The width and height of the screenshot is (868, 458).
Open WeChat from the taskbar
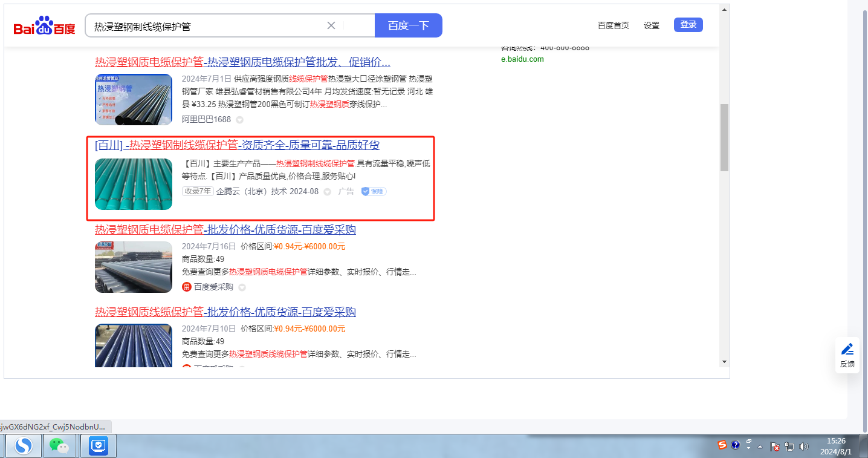click(x=59, y=446)
